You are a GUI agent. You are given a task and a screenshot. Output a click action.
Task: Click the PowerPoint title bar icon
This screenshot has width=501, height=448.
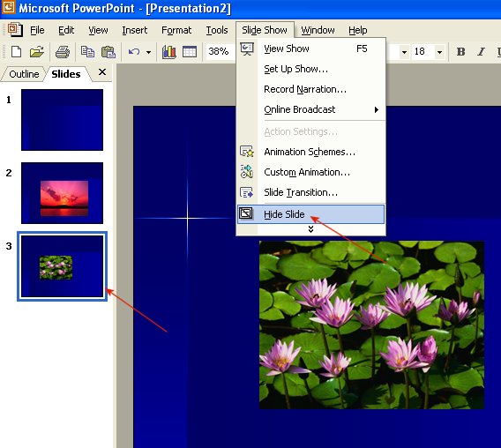coord(8,7)
